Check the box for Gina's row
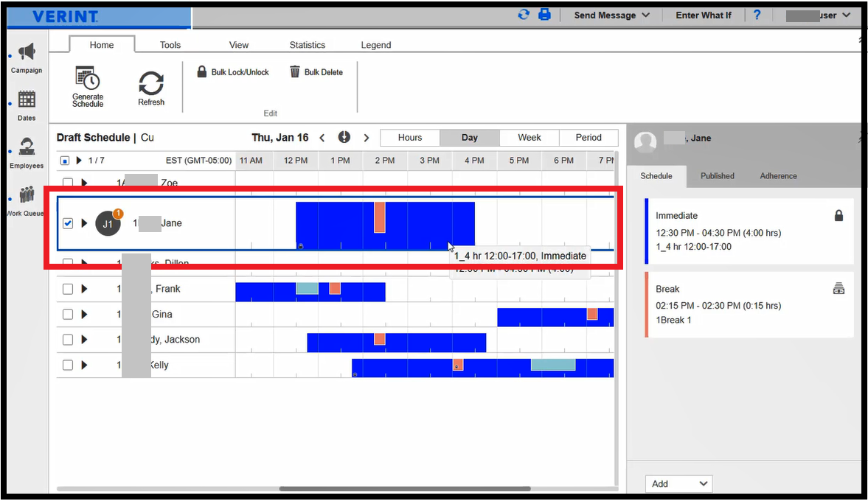This screenshot has width=868, height=501. coord(68,314)
